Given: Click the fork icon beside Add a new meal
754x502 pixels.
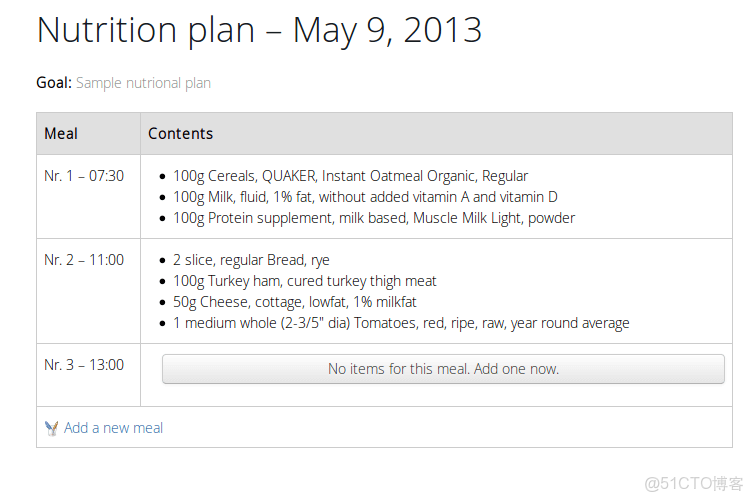Looking at the screenshot, I should point(51,428).
